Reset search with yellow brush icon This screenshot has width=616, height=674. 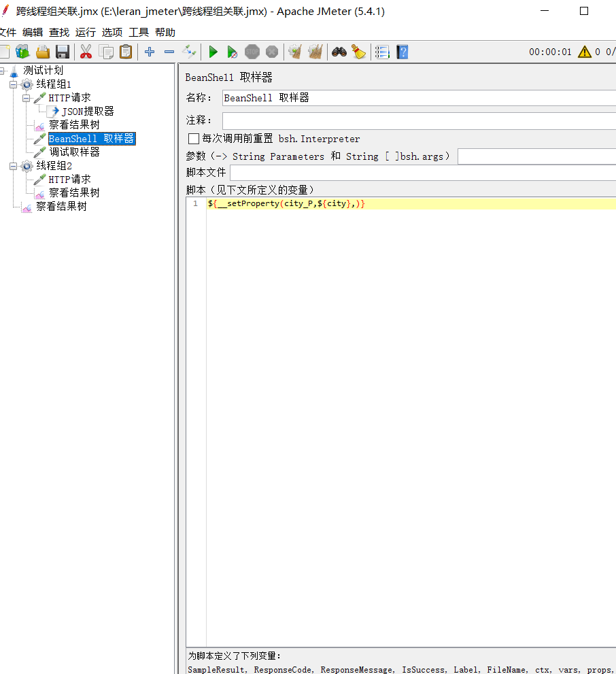click(x=359, y=52)
